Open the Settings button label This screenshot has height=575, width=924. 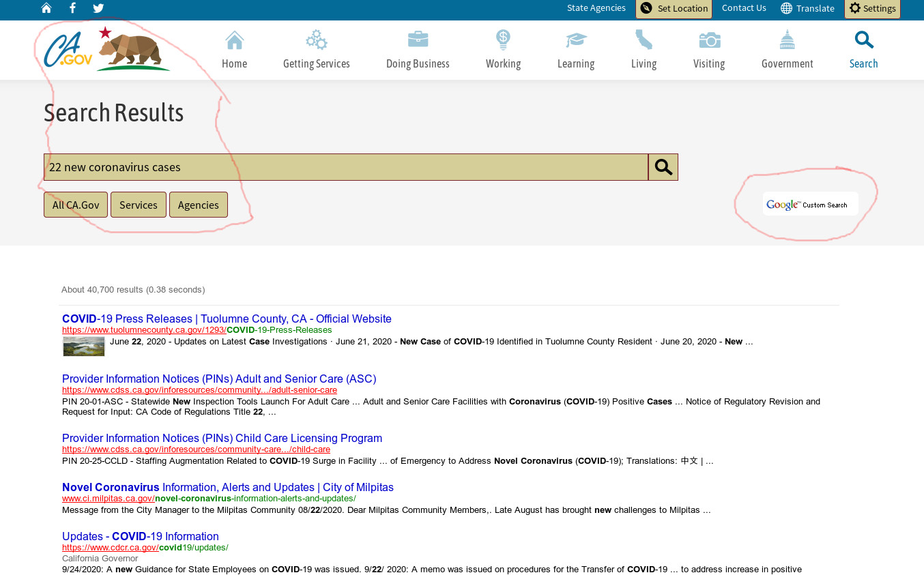click(x=879, y=8)
